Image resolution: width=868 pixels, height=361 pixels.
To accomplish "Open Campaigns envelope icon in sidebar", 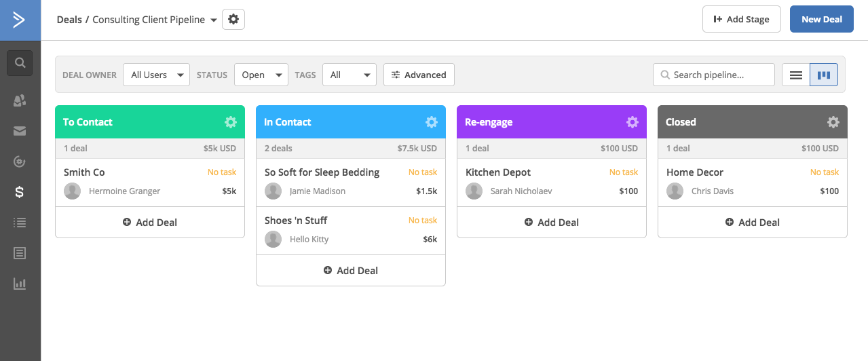I will point(20,131).
